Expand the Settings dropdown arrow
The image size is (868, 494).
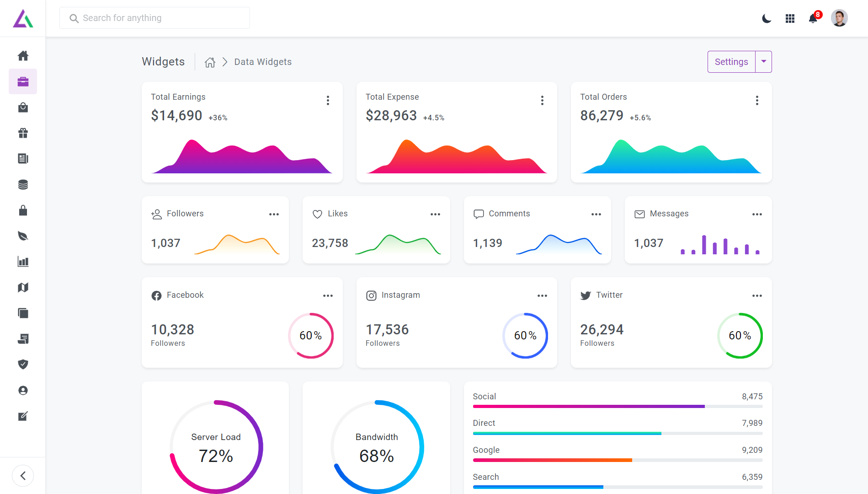pyautogui.click(x=764, y=62)
